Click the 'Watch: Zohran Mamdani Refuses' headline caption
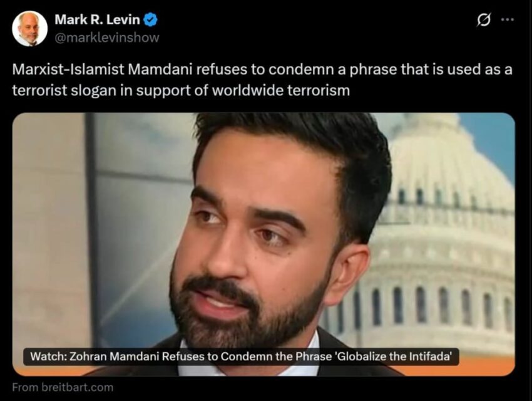The height and width of the screenshot is (401, 532). point(241,357)
